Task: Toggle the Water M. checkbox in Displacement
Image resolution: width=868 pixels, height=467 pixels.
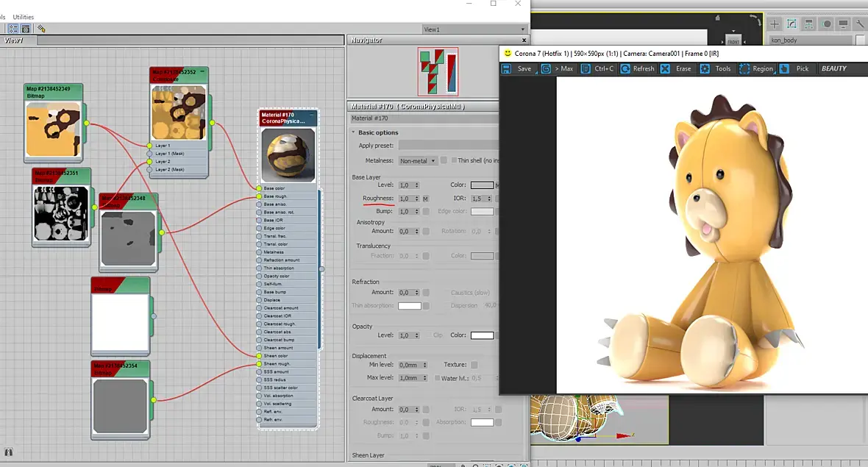Action: click(x=438, y=378)
